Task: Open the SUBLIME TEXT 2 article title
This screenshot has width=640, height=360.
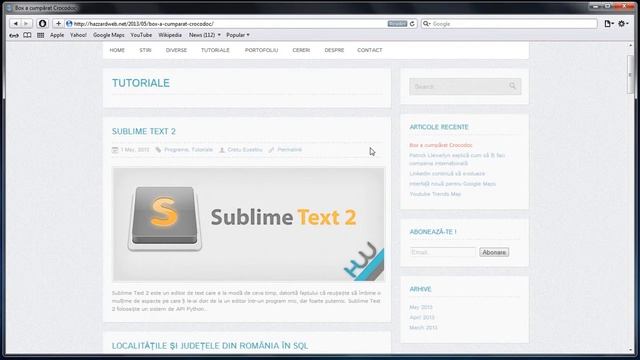Action: pos(144,131)
